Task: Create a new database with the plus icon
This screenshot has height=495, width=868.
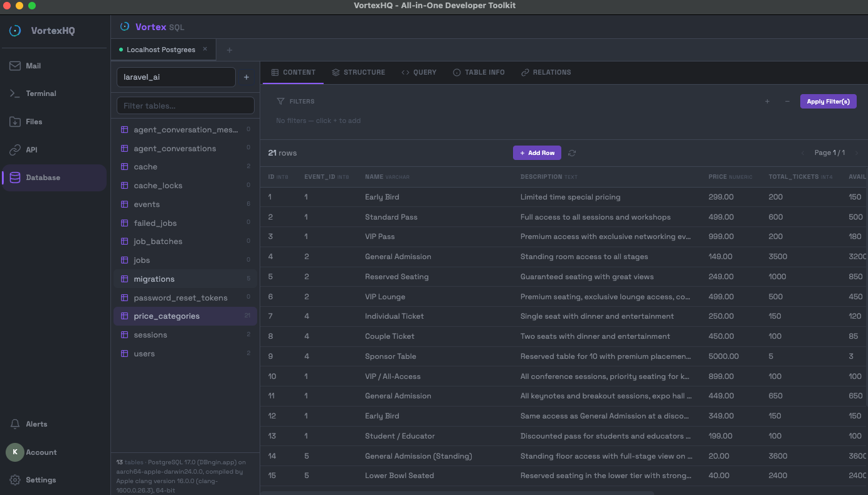Action: 246,77
